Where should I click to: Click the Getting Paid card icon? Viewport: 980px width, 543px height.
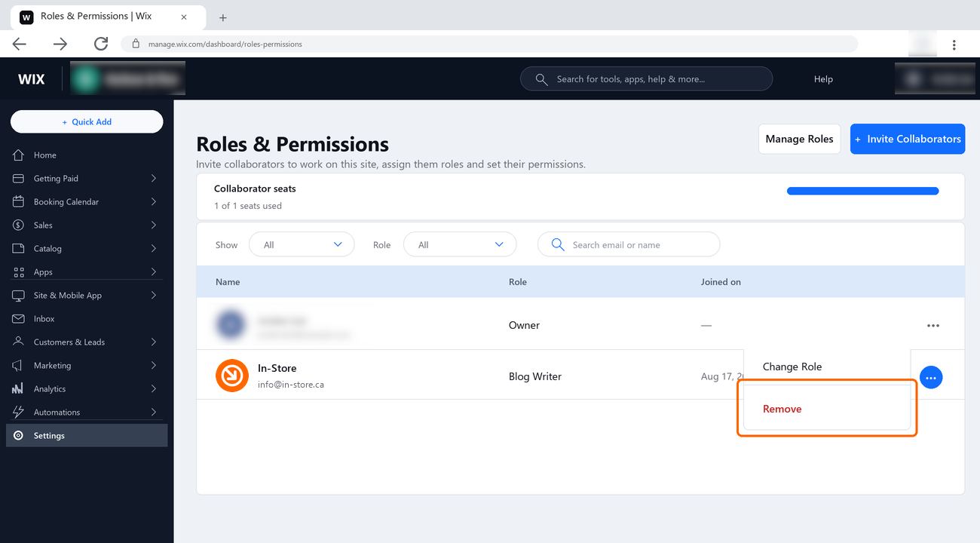(19, 179)
